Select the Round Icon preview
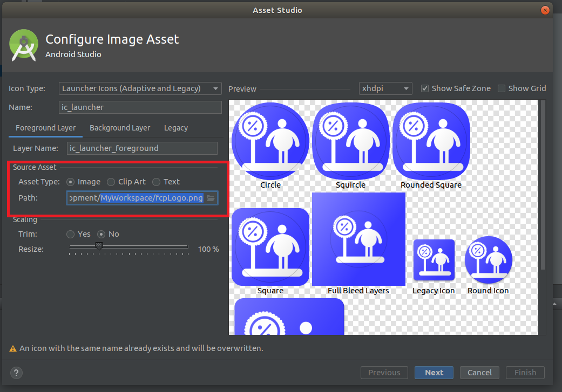 (x=487, y=260)
